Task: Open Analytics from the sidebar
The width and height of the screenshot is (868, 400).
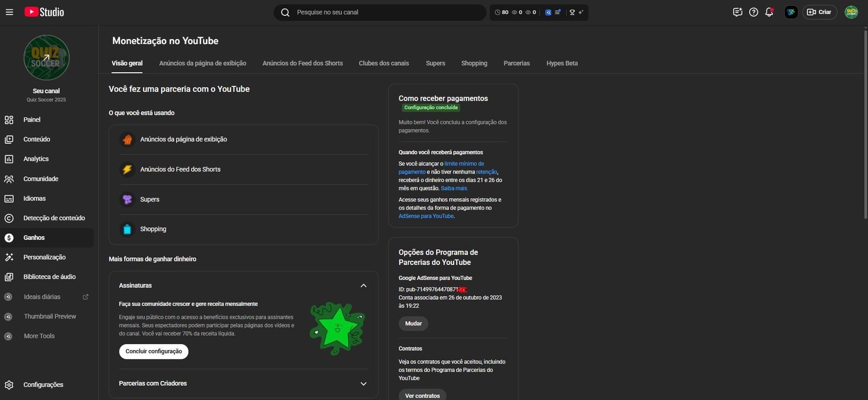Action: pyautogui.click(x=36, y=159)
